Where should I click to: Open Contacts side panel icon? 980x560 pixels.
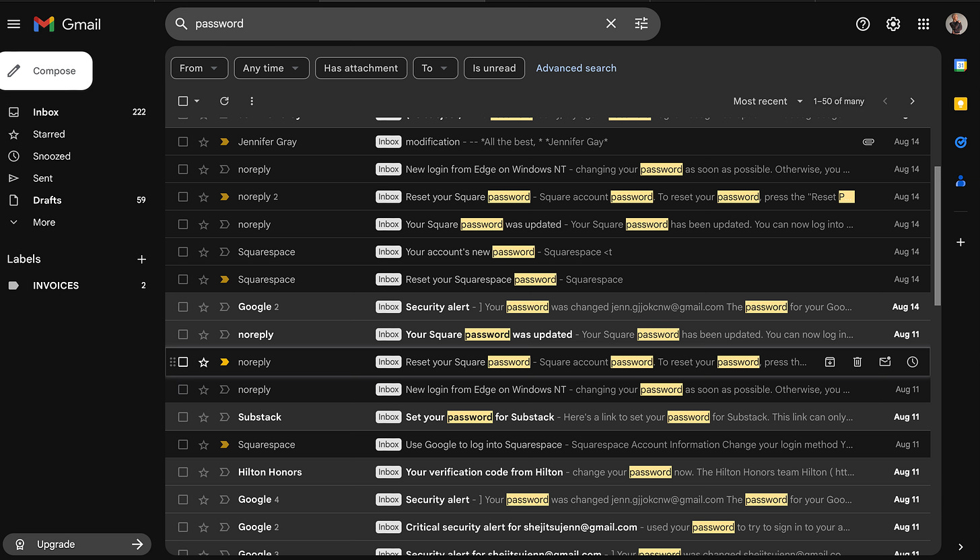960,181
